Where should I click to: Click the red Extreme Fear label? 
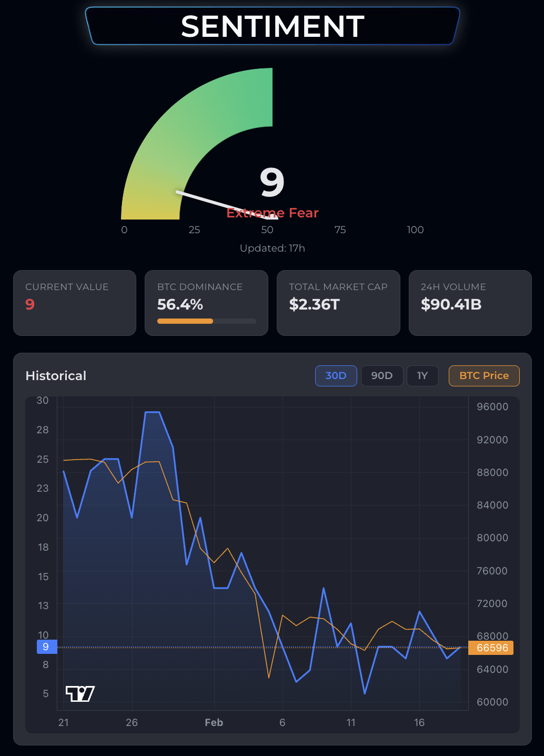273,213
